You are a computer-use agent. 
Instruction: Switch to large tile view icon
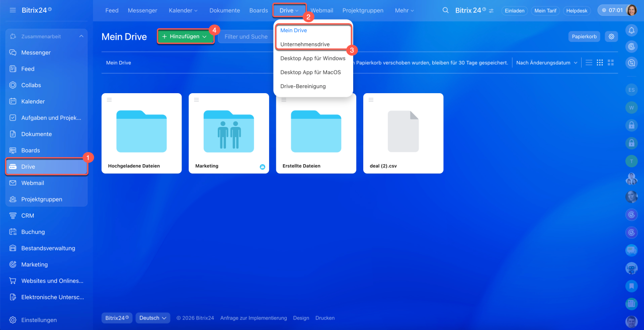click(611, 62)
